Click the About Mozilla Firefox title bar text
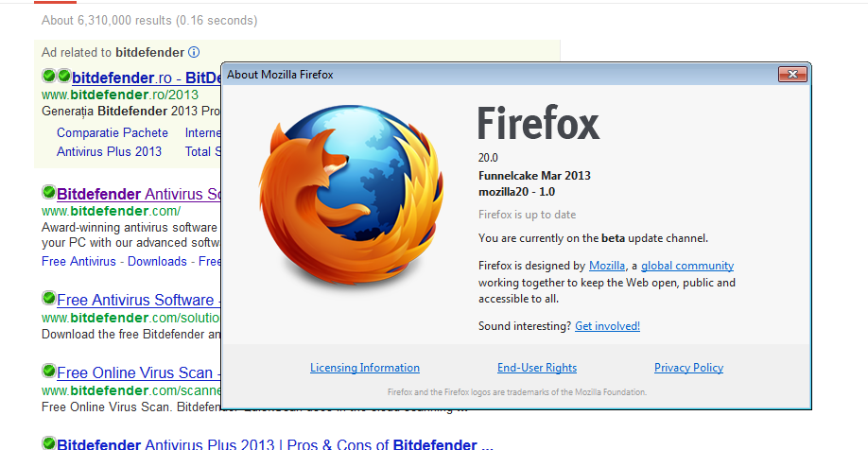 click(280, 75)
